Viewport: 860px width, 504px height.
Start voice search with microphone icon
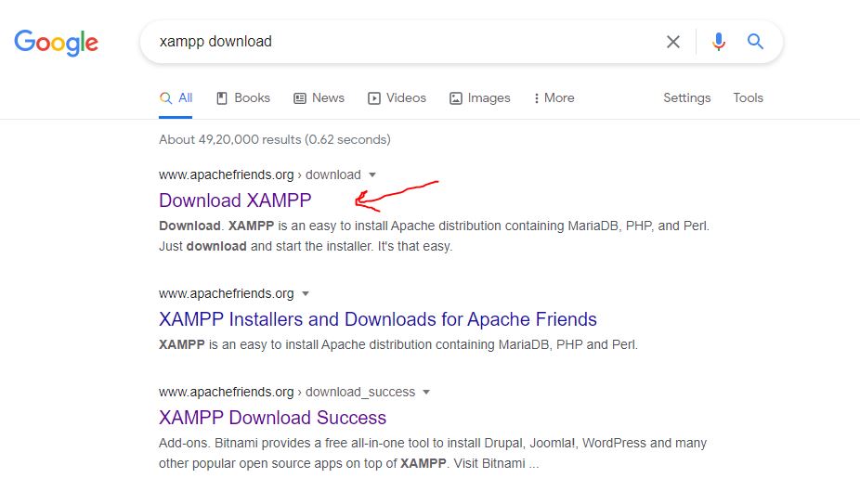[718, 42]
